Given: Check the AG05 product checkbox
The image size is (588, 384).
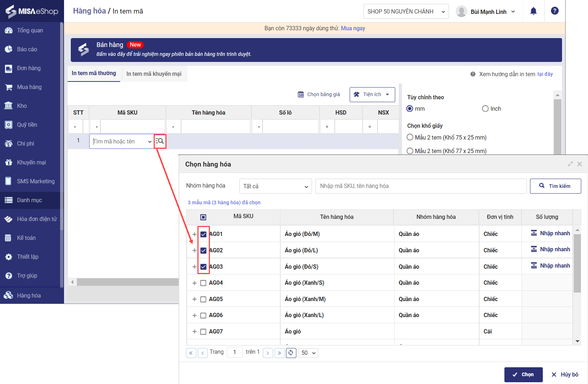Looking at the screenshot, I should [203, 299].
